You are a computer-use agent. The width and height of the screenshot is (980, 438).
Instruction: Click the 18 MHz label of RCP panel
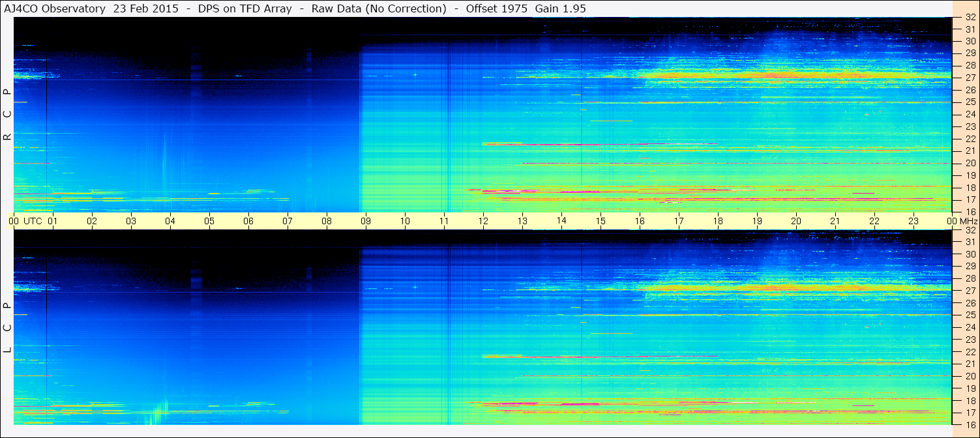(970, 188)
